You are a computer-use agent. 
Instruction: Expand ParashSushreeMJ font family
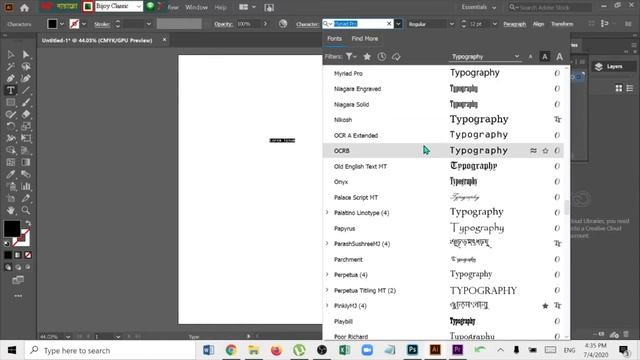[327, 244]
